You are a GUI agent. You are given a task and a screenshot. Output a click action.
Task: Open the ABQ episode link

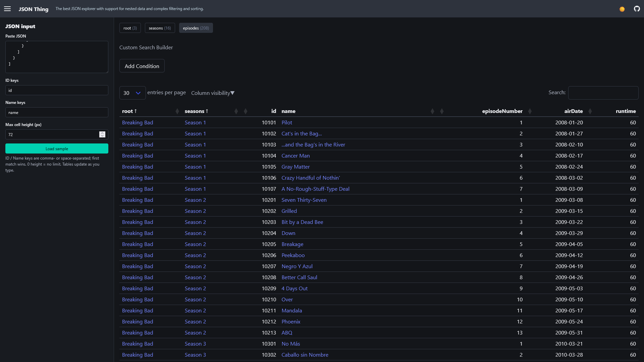click(287, 333)
